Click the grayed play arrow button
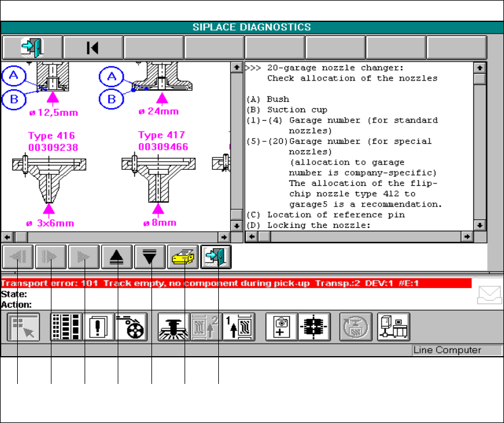This screenshot has height=423, width=504. (84, 257)
